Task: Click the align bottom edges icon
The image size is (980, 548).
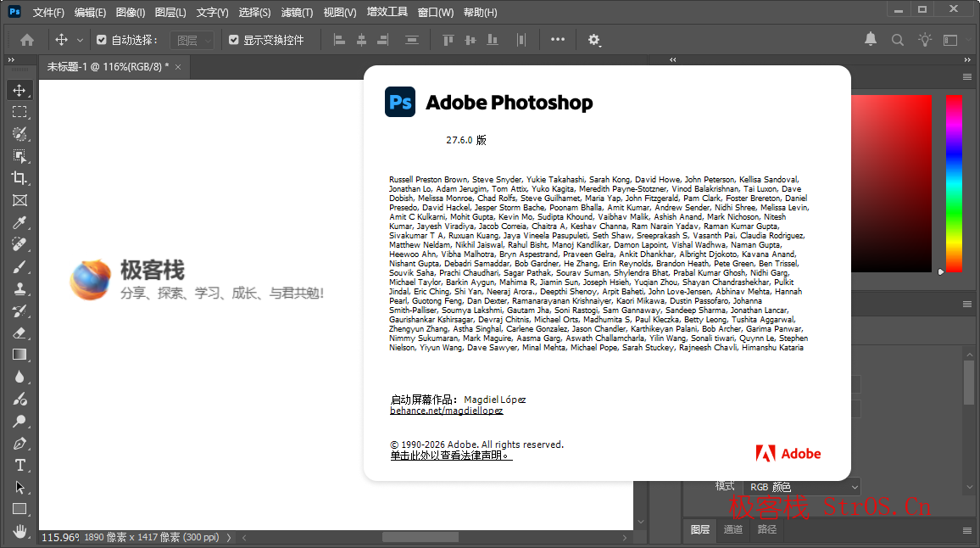Action: tap(493, 40)
